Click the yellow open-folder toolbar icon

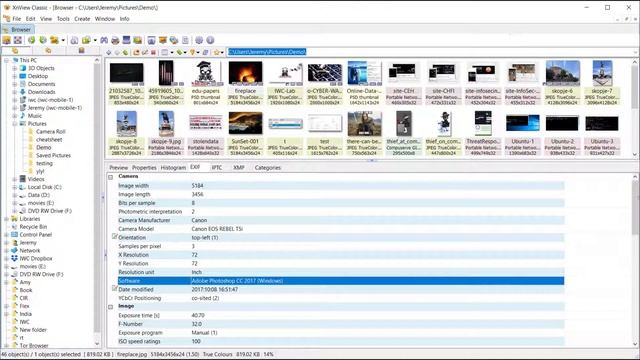pyautogui.click(x=54, y=40)
